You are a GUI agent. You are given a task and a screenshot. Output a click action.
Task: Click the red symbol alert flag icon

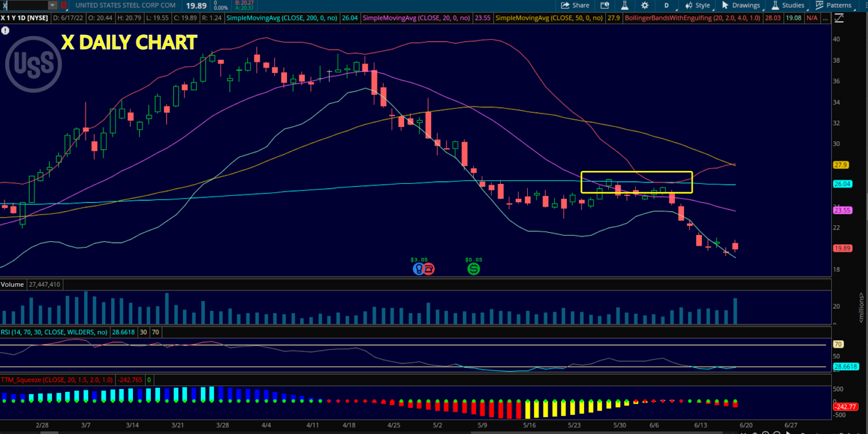pyautogui.click(x=63, y=5)
